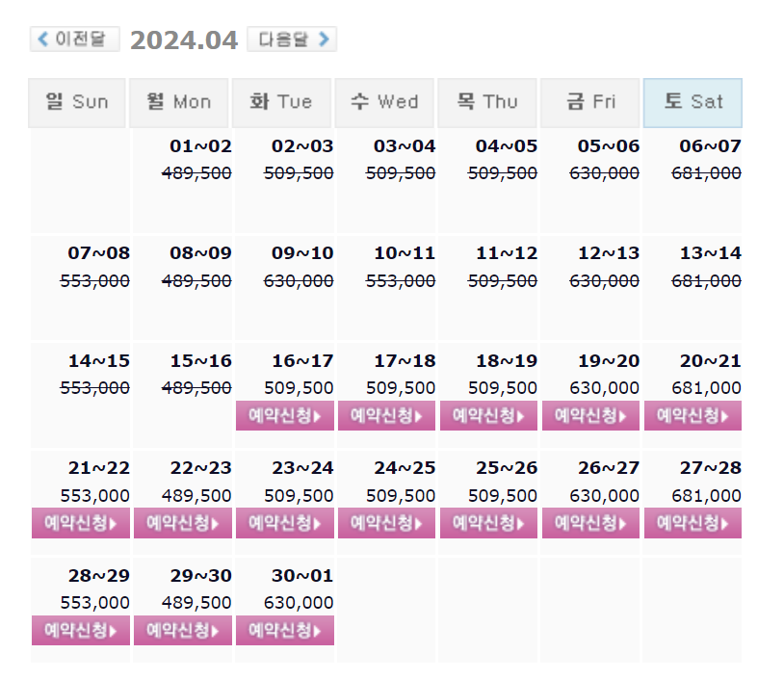
Task: Request reservation for 23~24
Action: click(285, 523)
